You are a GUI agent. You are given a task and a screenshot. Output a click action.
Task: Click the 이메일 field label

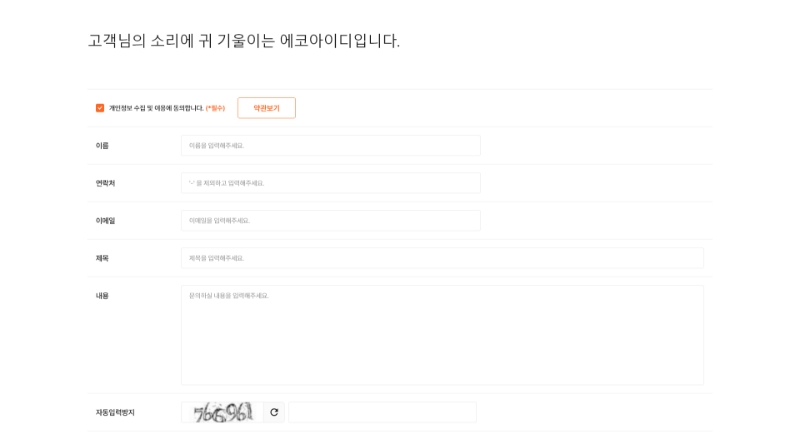pos(105,220)
